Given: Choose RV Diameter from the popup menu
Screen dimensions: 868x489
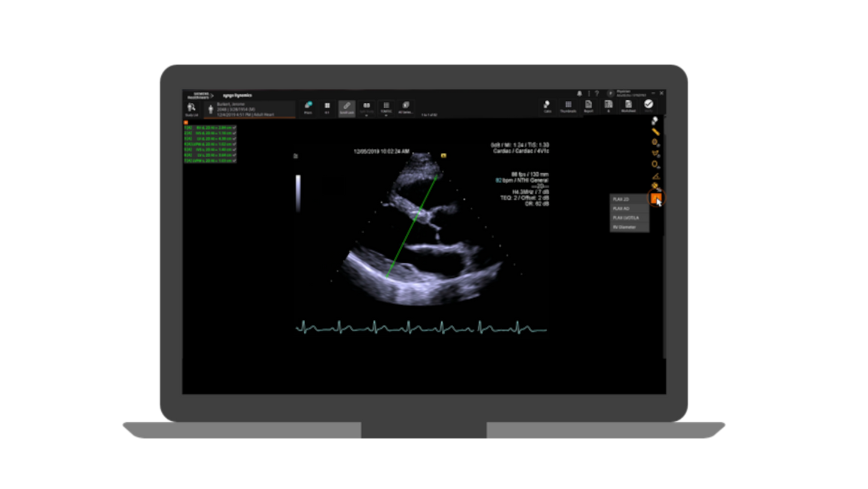Looking at the screenshot, I should tap(629, 227).
